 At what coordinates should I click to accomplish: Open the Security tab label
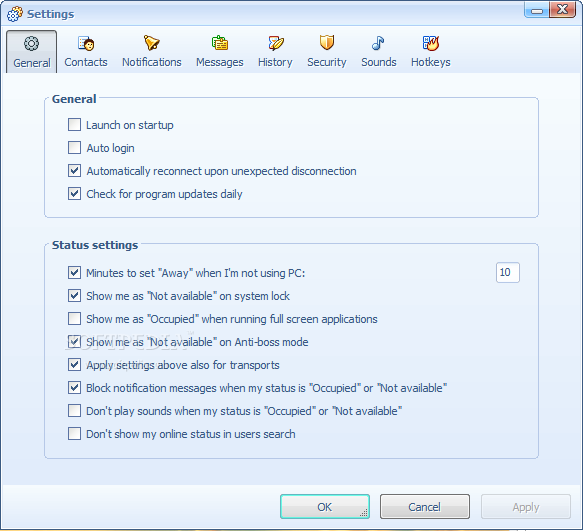(x=326, y=62)
